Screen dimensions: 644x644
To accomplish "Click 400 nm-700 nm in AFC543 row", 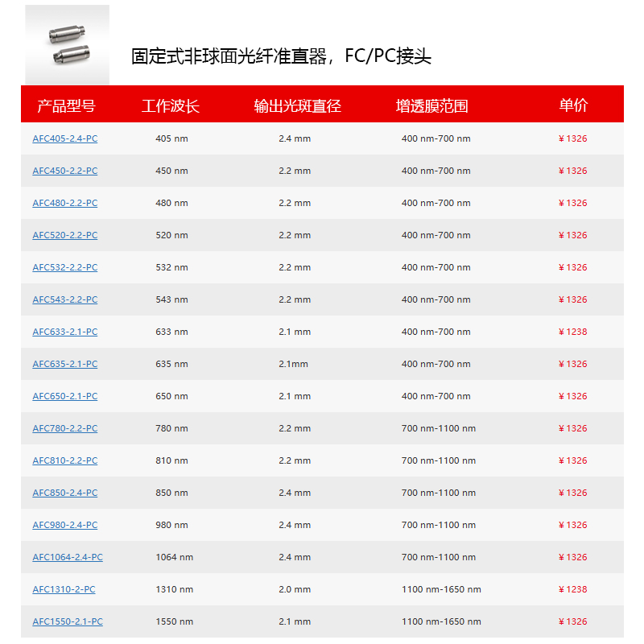I will click(x=436, y=299).
